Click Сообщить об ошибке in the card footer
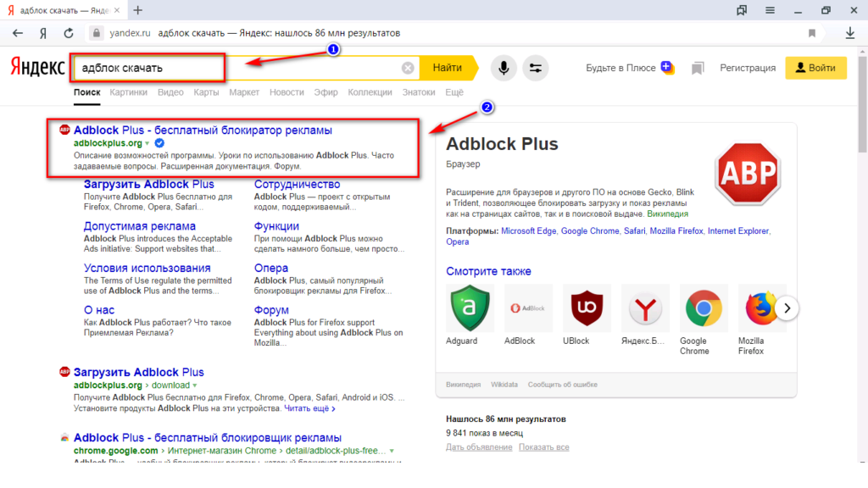The height and width of the screenshot is (488, 868). pos(563,385)
